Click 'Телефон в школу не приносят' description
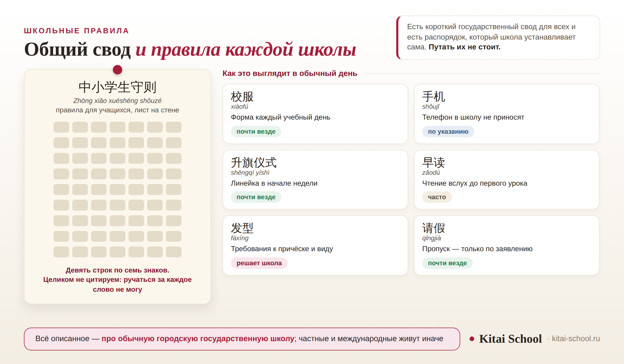Image resolution: width=624 pixels, height=364 pixels. tap(473, 117)
